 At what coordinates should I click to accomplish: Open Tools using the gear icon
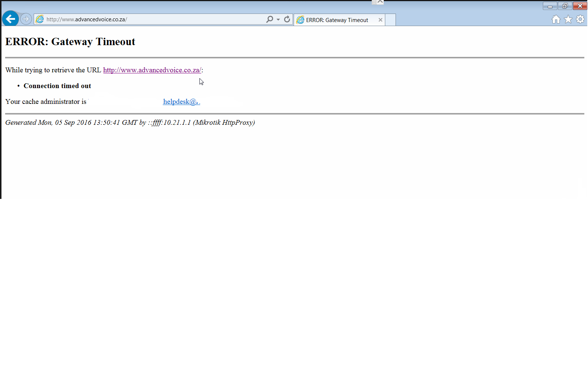click(x=580, y=19)
